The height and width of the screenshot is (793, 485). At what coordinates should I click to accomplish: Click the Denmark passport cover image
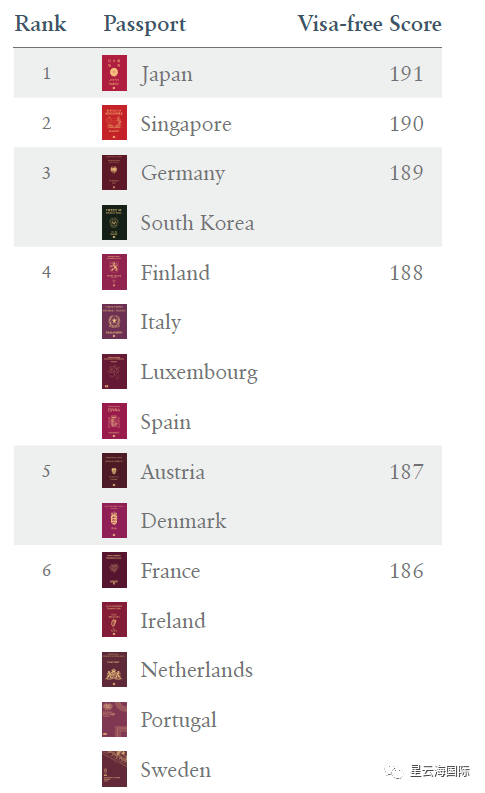[114, 520]
